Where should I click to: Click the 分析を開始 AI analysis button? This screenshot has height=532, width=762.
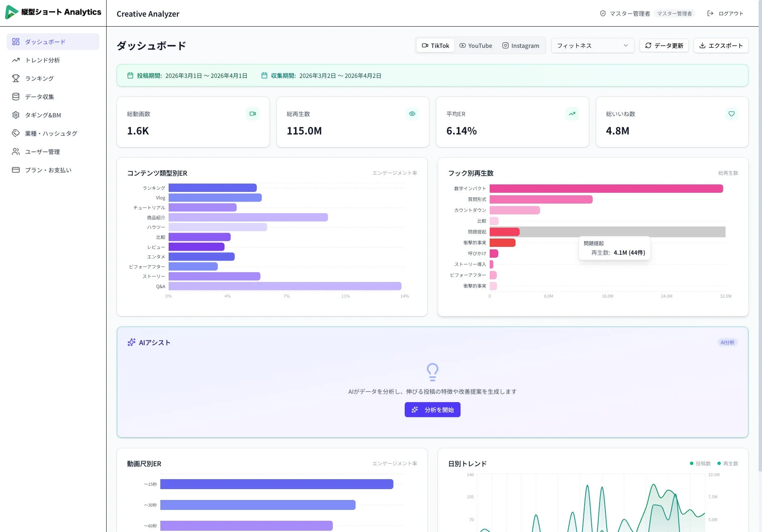pos(432,410)
